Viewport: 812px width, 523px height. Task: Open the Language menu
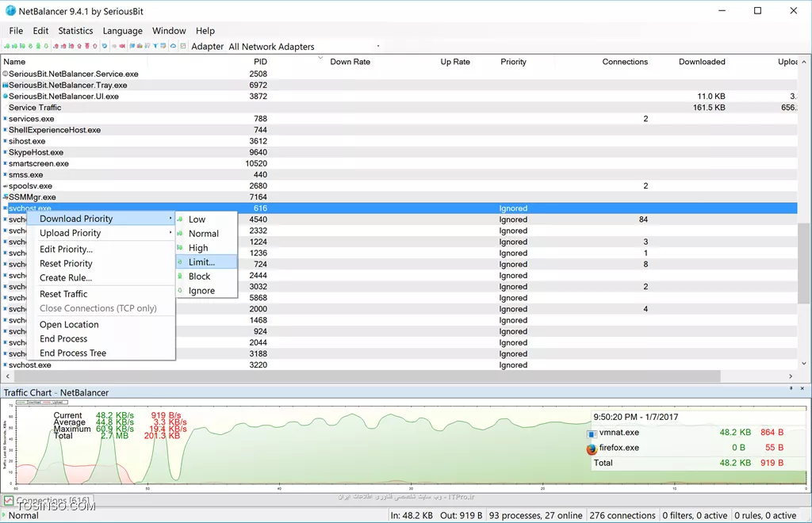point(122,31)
